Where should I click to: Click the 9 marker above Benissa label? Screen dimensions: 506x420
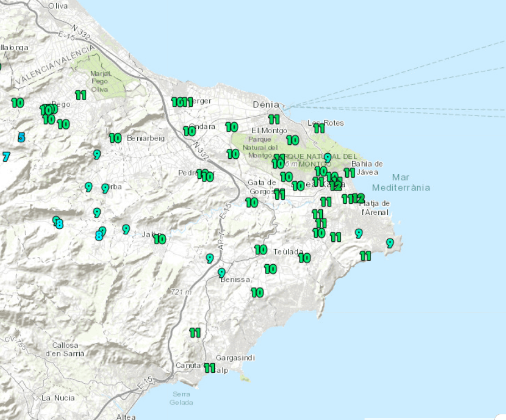click(x=222, y=273)
